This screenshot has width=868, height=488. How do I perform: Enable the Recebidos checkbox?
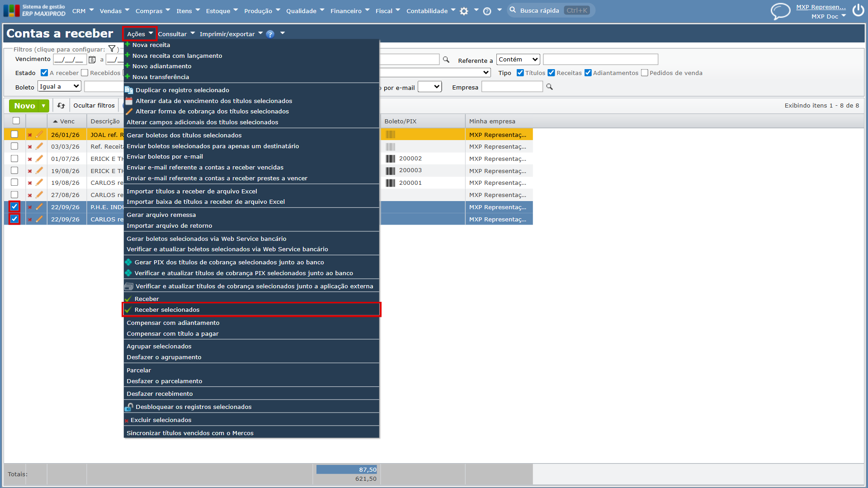(x=85, y=73)
